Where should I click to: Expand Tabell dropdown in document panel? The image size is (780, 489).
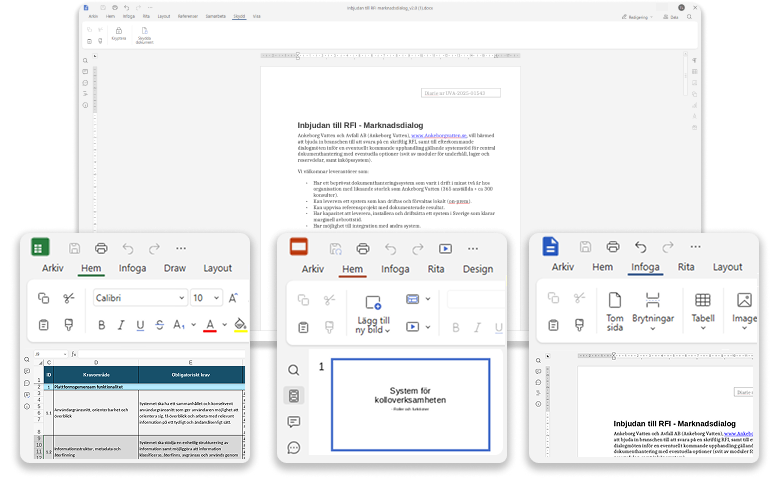pos(703,328)
